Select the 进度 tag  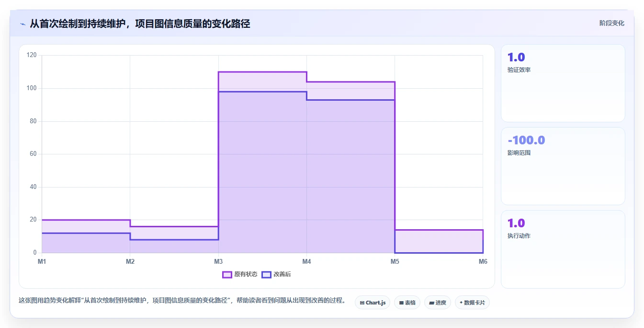pos(438,303)
